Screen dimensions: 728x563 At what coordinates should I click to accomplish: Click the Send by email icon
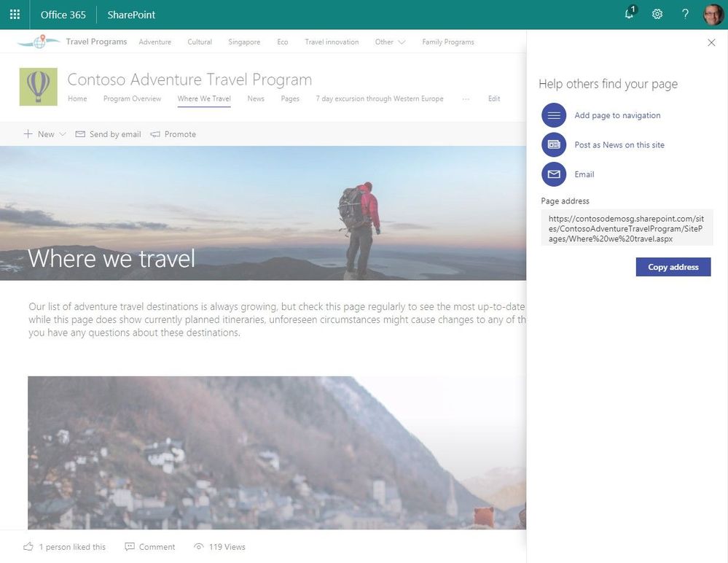[x=80, y=133]
